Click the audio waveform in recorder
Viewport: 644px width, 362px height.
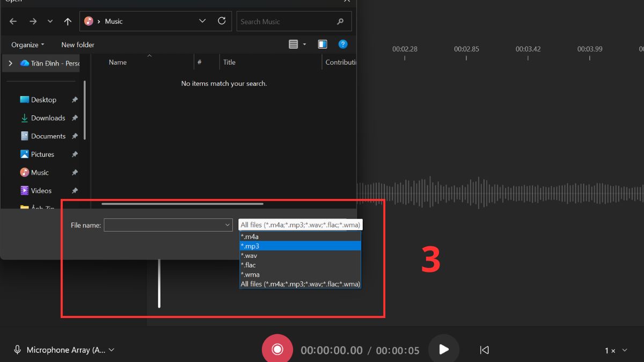tap(500, 193)
